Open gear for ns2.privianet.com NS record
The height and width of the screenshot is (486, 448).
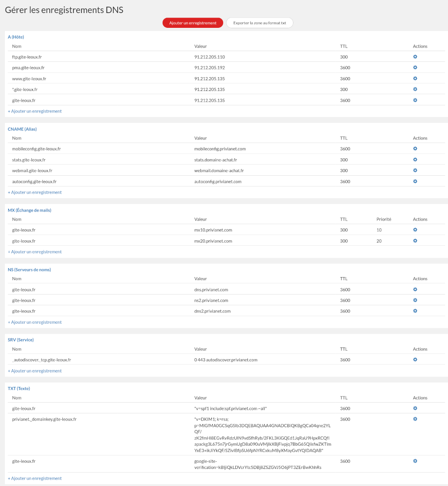[x=415, y=300]
